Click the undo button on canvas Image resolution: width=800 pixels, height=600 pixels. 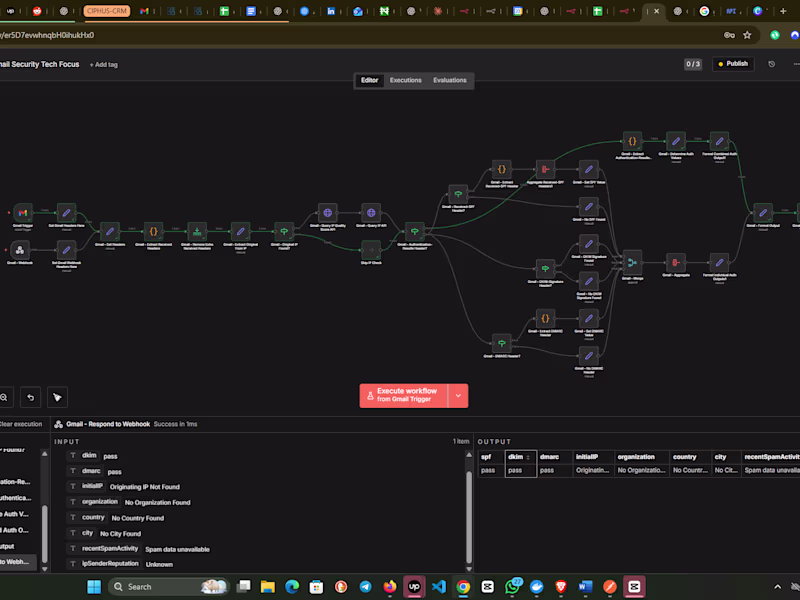pos(30,397)
